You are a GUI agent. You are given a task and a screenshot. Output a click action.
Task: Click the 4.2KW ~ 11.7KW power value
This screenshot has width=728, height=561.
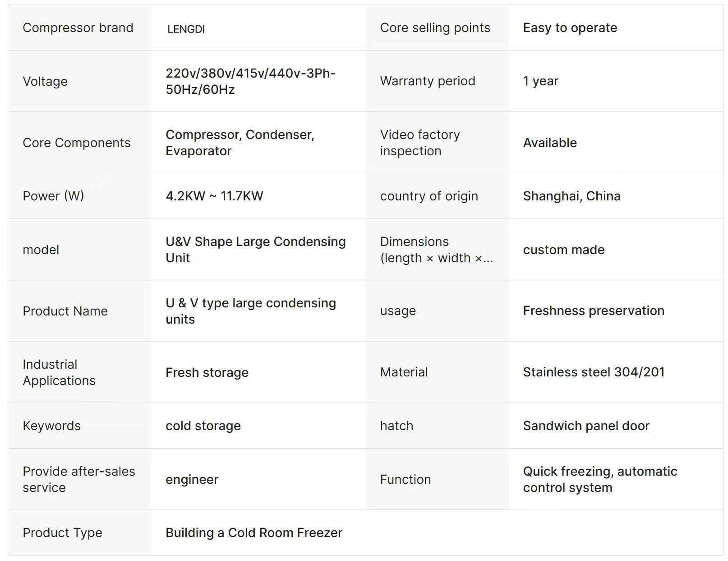214,196
